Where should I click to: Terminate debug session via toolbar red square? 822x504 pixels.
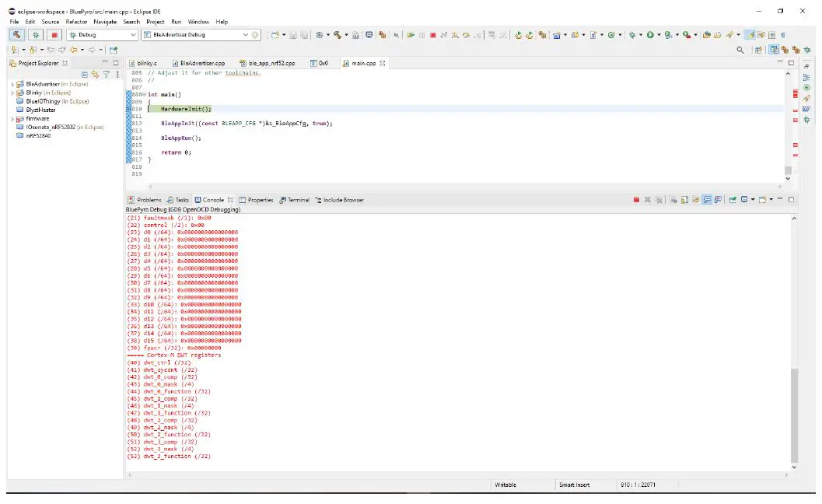432,35
